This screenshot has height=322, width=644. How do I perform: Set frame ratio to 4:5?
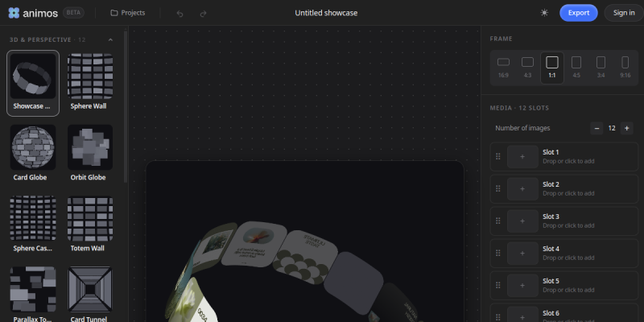point(576,68)
